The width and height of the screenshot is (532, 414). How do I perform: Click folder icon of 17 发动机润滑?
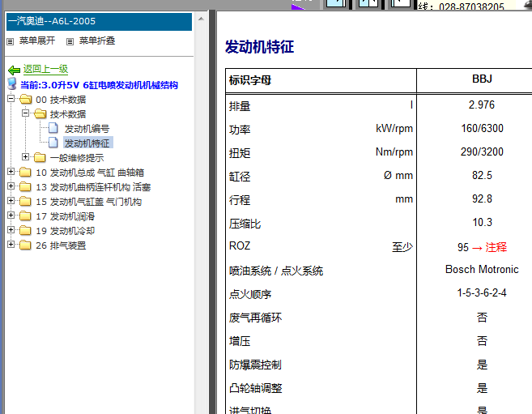(25, 216)
